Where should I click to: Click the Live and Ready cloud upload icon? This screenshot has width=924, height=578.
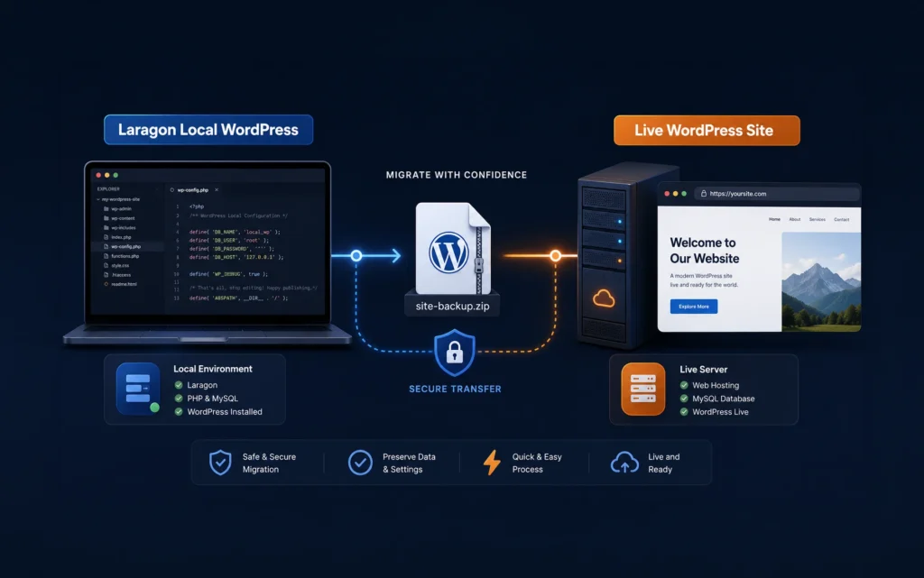(x=624, y=463)
